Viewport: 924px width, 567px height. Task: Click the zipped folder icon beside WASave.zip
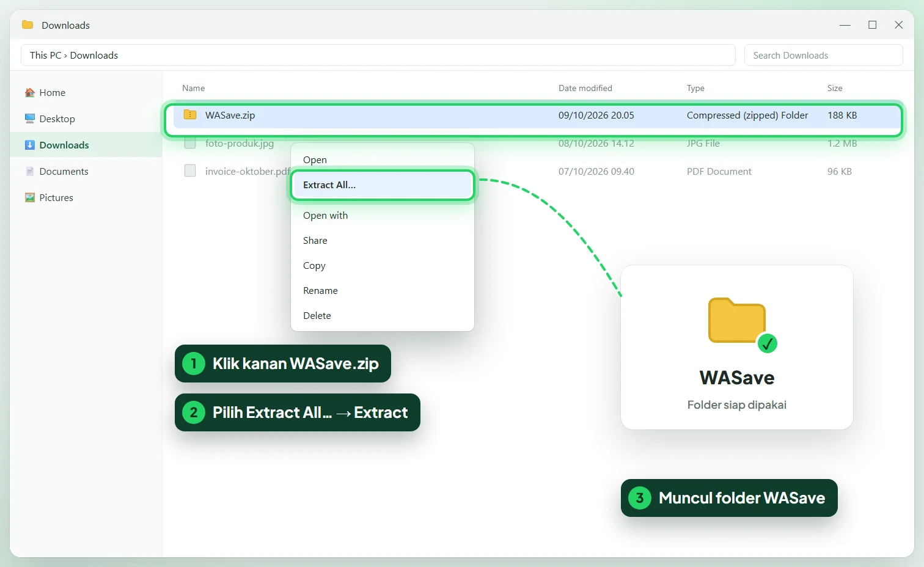click(x=190, y=115)
